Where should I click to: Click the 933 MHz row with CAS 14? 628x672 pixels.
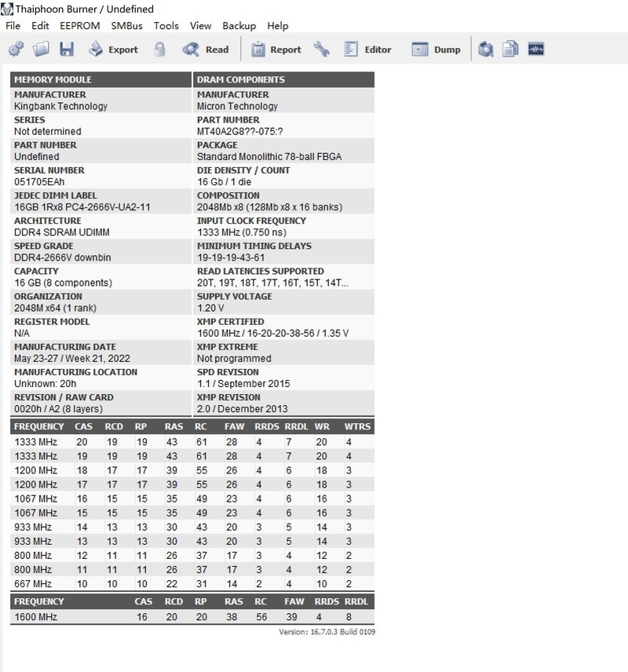tap(192, 527)
